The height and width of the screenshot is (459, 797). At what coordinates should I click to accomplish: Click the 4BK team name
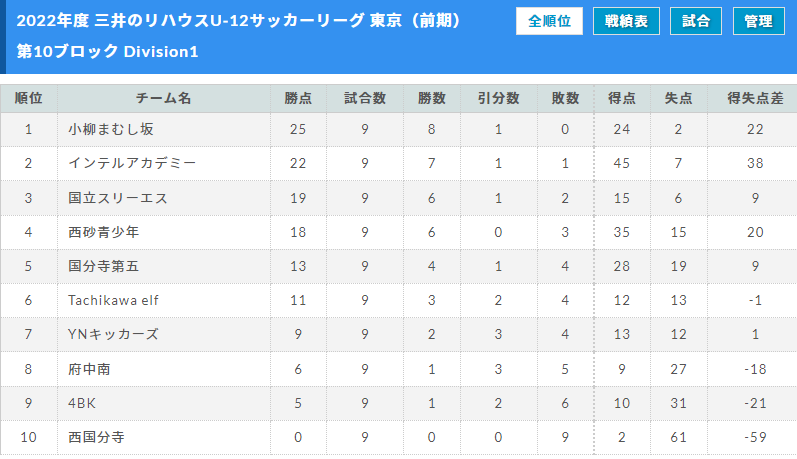pos(82,403)
